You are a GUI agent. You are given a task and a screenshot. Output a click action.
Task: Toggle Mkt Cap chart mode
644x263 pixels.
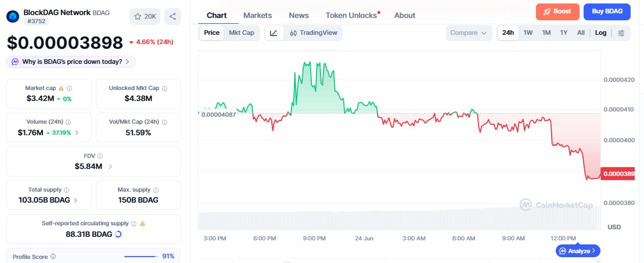tap(242, 33)
